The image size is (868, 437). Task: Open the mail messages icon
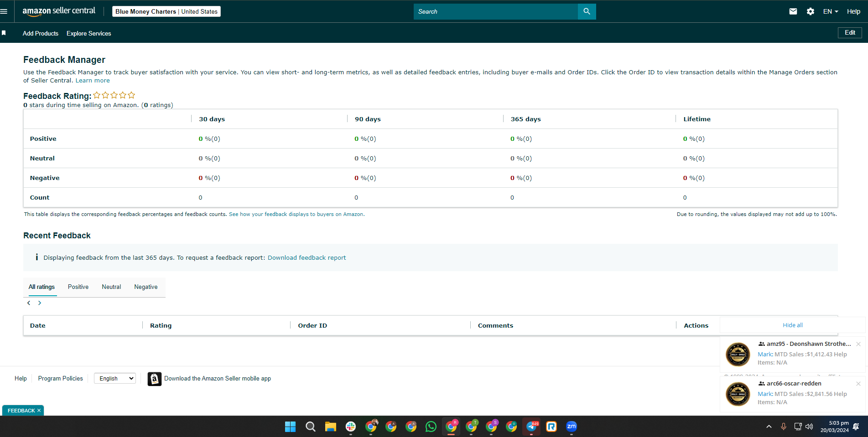[x=793, y=11]
